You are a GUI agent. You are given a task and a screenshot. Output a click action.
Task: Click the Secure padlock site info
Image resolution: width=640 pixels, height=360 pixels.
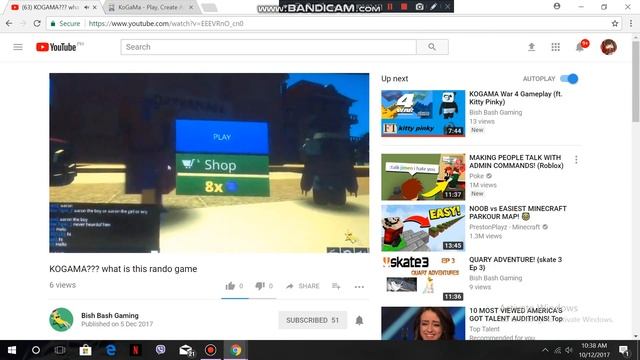pyautogui.click(x=65, y=24)
